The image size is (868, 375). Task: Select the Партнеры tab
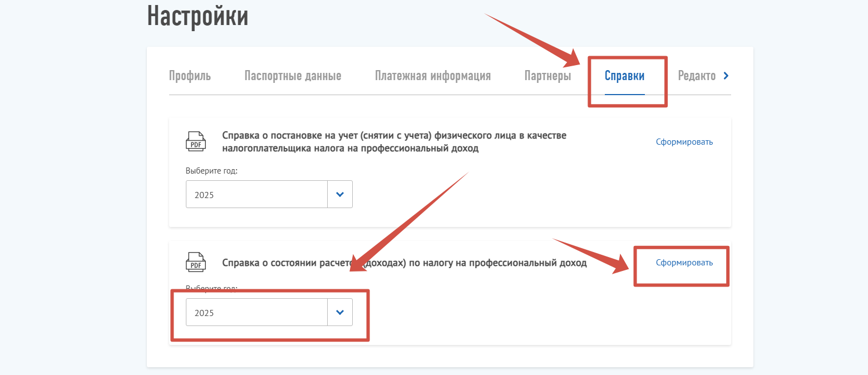(x=548, y=76)
